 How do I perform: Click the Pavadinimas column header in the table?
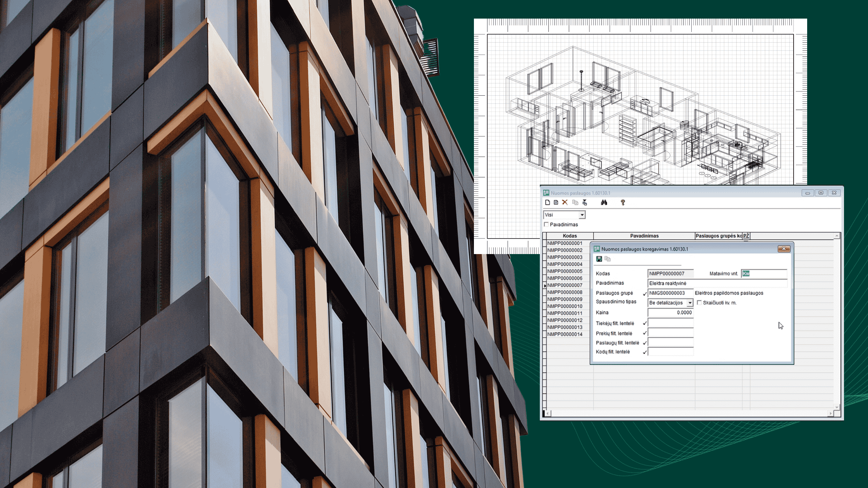[644, 236]
